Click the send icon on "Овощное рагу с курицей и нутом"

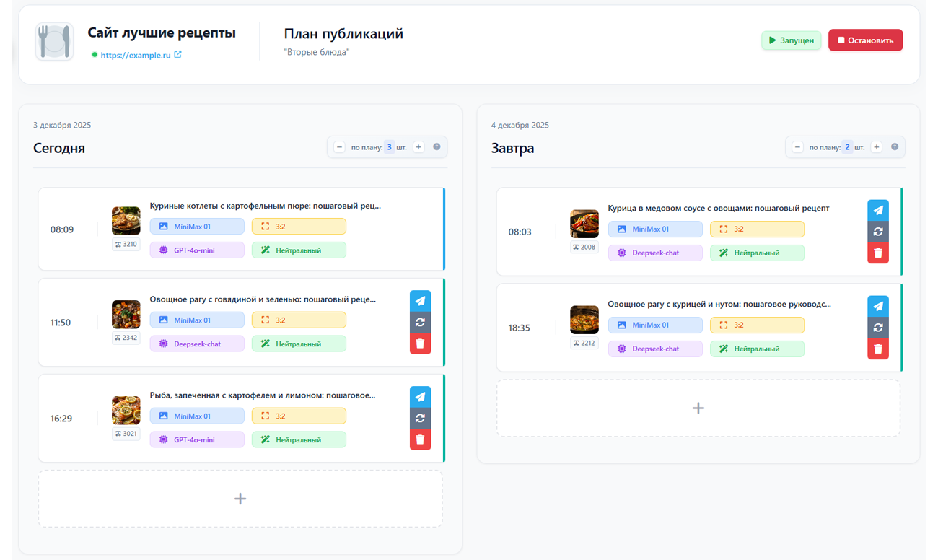pos(878,305)
